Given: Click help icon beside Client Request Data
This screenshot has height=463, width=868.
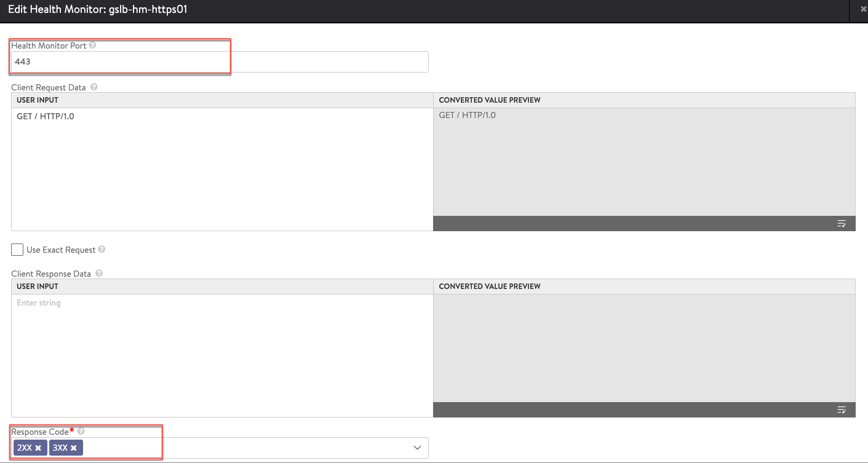Looking at the screenshot, I should tap(94, 87).
